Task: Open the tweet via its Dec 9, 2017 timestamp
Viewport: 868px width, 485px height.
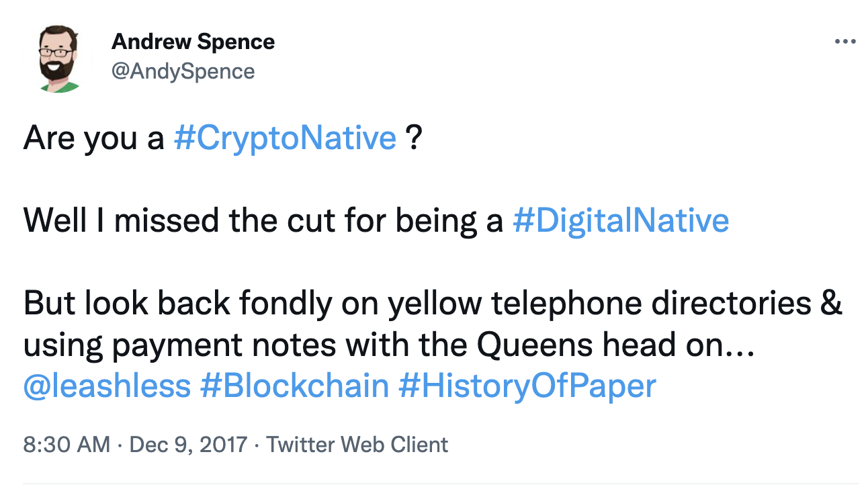Action: (x=190, y=444)
